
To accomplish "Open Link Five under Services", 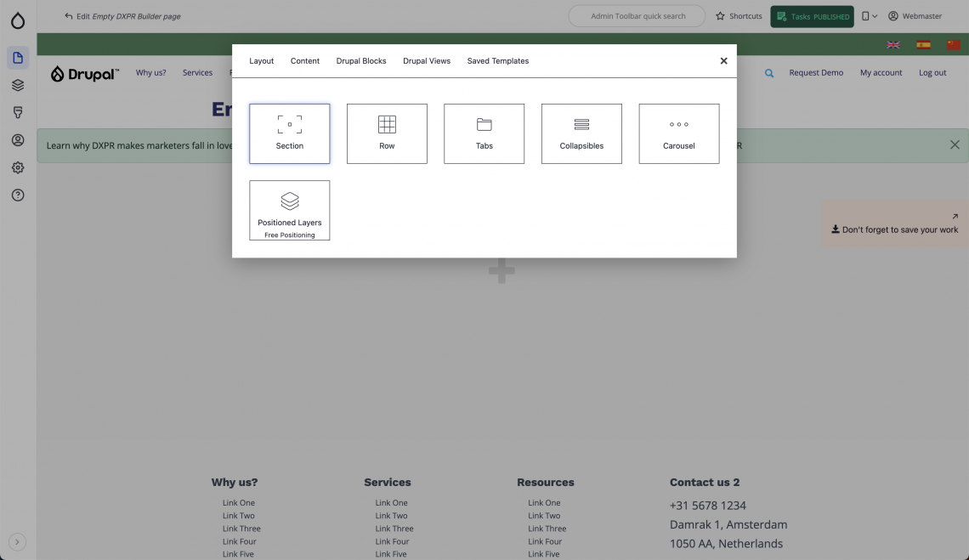I will [391, 554].
